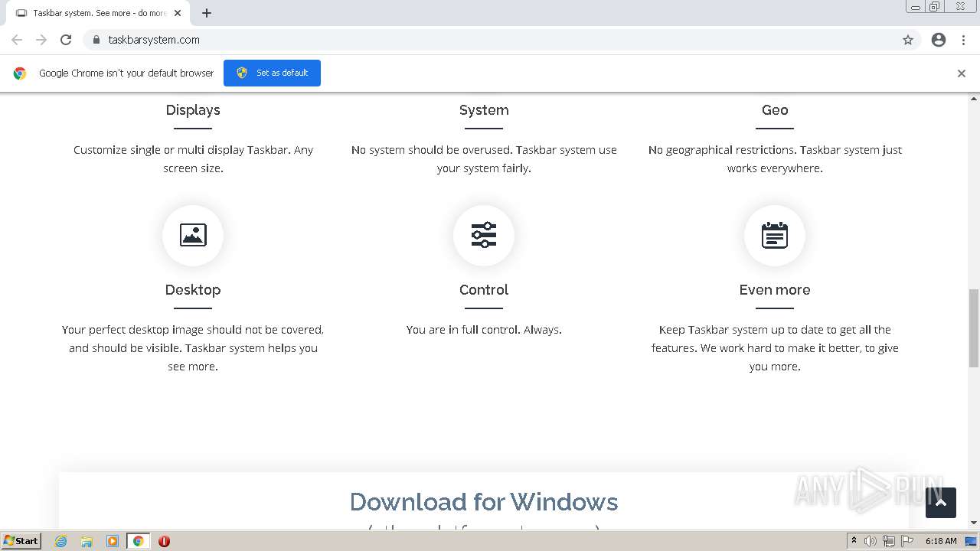Click the Desktop image feature icon
The image size is (980, 551).
(x=193, y=235)
